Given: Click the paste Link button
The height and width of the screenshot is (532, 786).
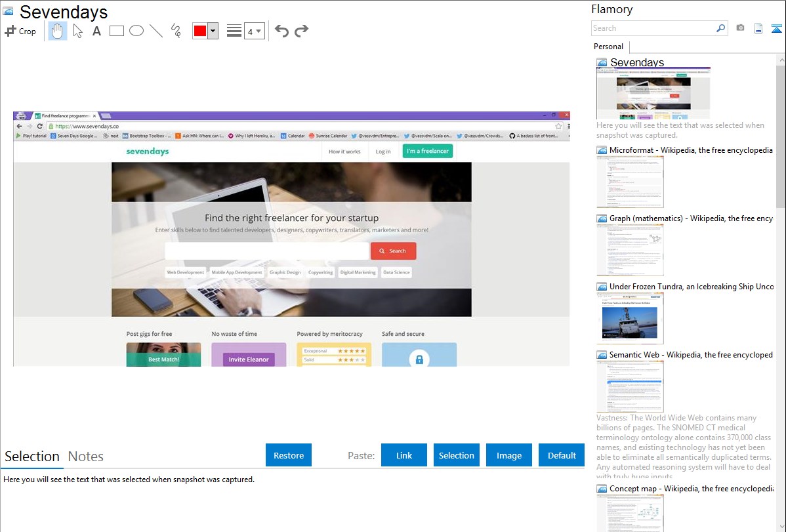Looking at the screenshot, I should [x=404, y=455].
